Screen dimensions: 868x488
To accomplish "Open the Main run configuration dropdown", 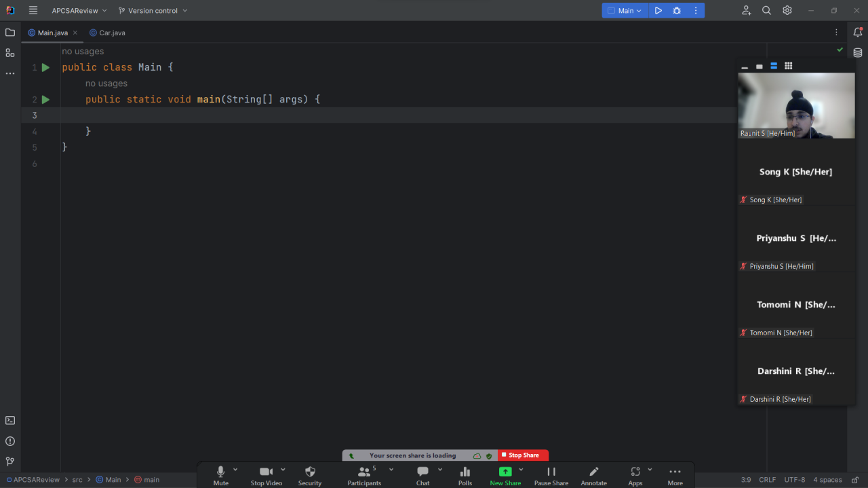I will point(625,11).
